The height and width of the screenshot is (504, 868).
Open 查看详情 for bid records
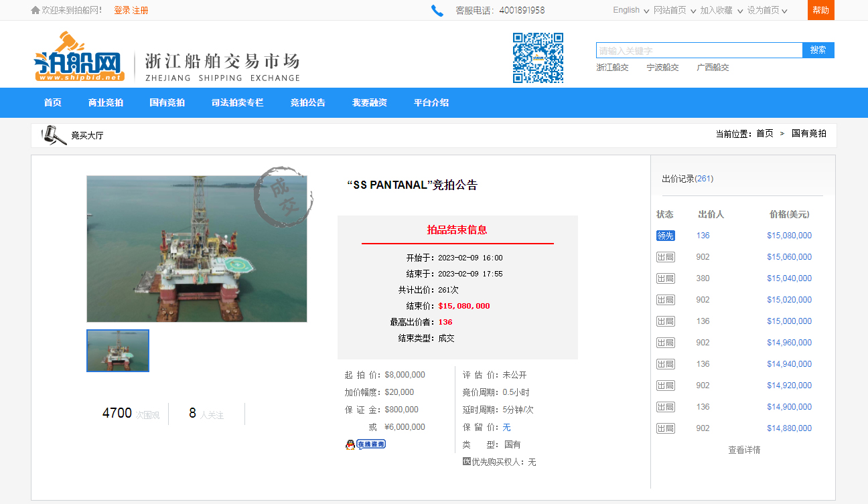tap(744, 450)
